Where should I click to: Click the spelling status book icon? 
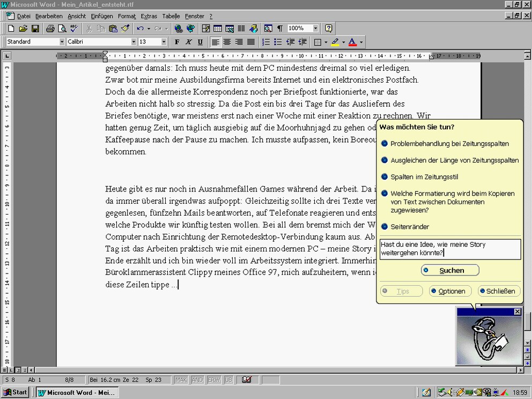247,380
